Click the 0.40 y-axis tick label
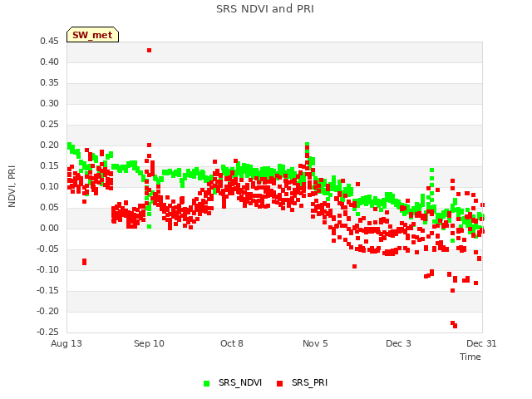Image resolution: width=532 pixels, height=399 pixels. point(49,62)
